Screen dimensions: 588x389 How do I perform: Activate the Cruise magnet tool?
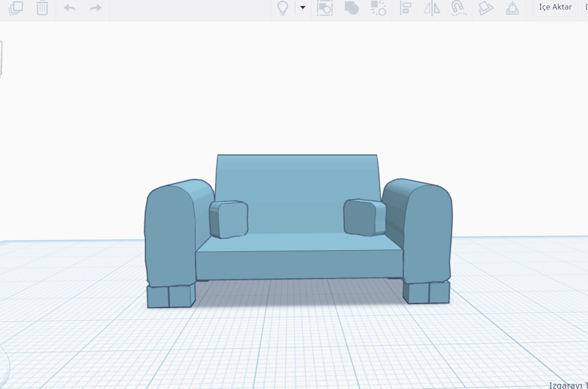coord(458,8)
